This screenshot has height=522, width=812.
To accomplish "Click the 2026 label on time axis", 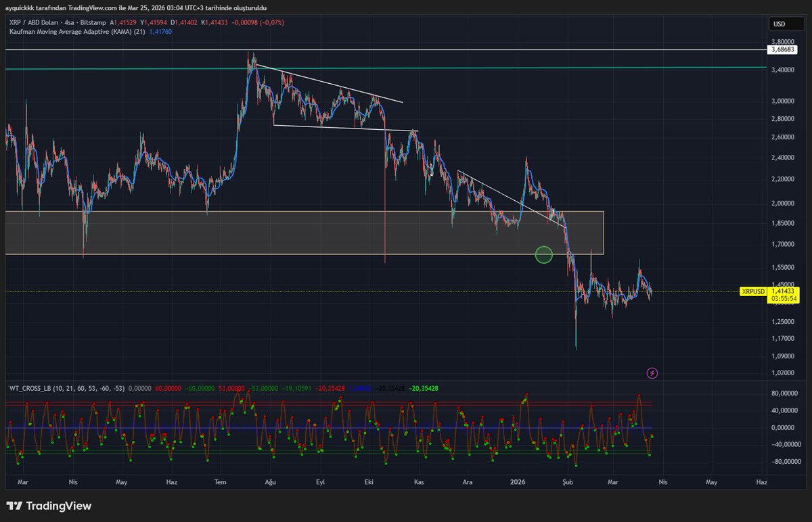I will tap(518, 482).
